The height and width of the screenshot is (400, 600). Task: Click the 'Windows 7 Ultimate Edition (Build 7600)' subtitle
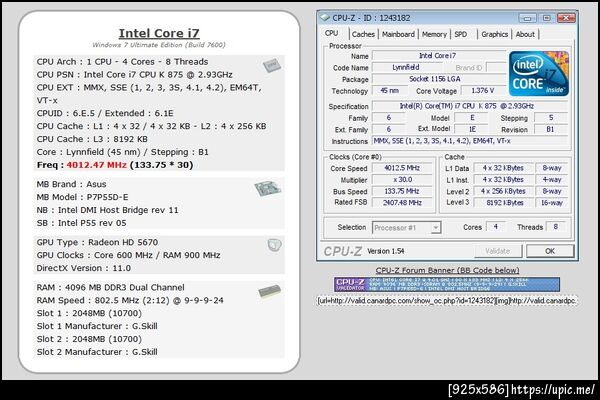[x=159, y=45]
